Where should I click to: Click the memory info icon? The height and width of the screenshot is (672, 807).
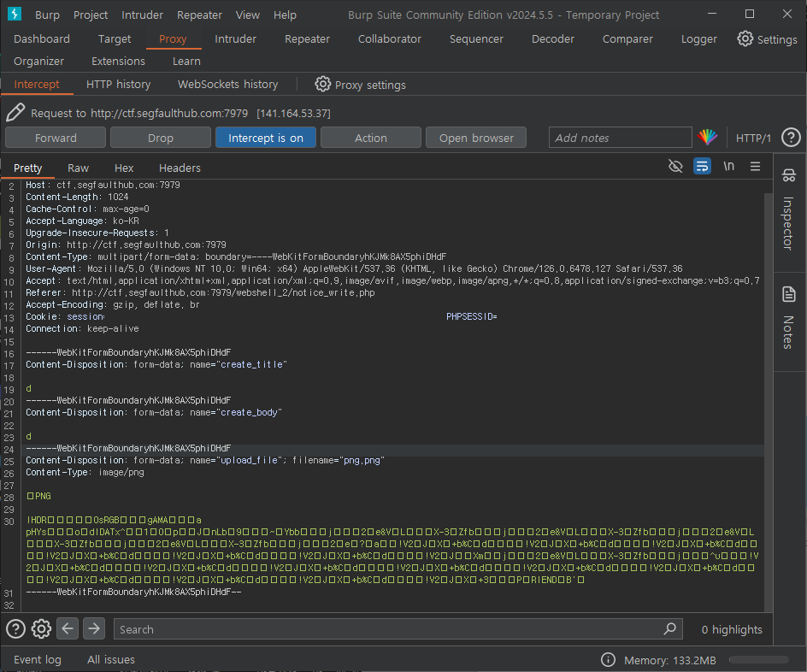click(608, 660)
